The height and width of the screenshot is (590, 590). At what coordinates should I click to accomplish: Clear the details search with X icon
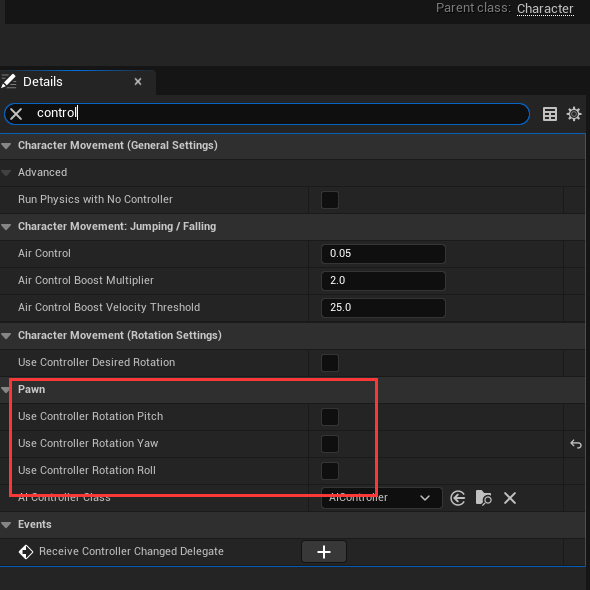16,113
